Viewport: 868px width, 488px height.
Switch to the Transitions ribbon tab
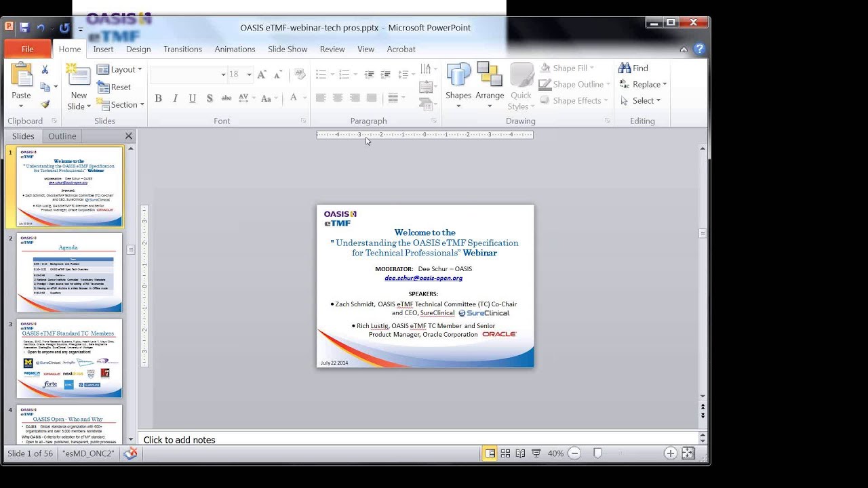click(x=182, y=49)
